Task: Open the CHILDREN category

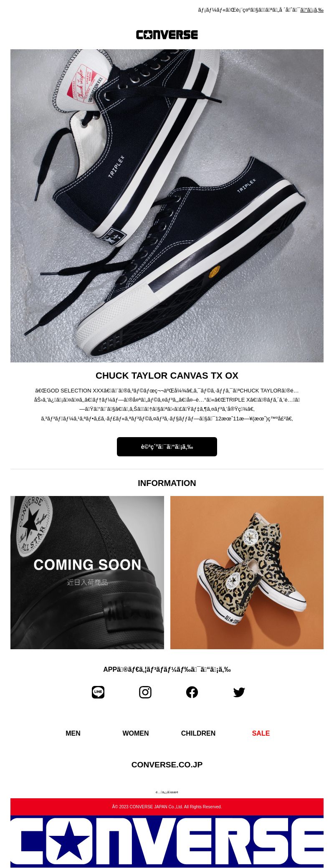Action: [198, 733]
